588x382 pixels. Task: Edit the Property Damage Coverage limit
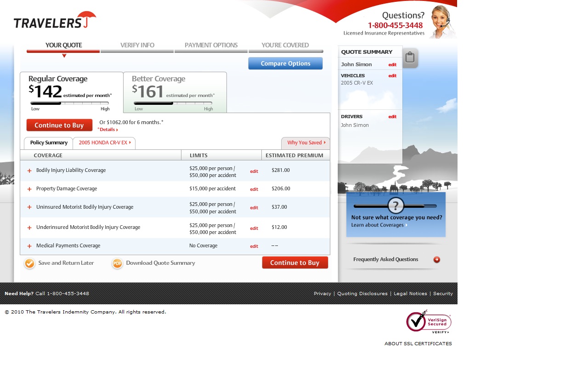point(254,189)
